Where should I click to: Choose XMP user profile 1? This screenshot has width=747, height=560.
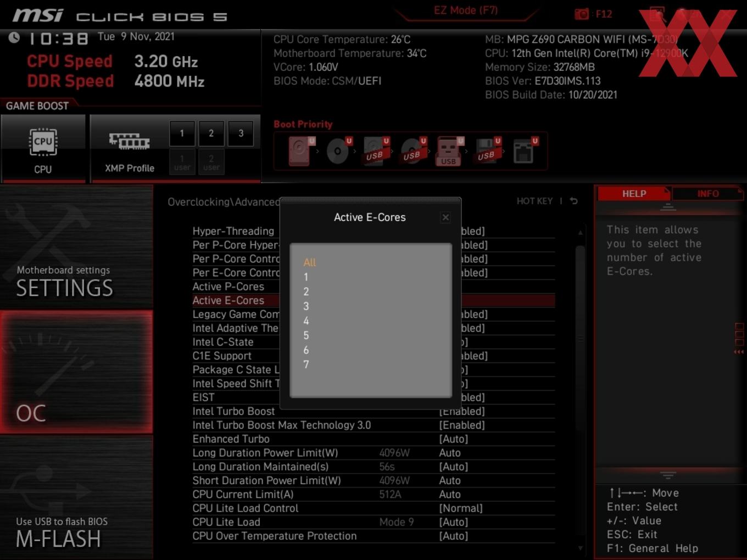tap(182, 162)
